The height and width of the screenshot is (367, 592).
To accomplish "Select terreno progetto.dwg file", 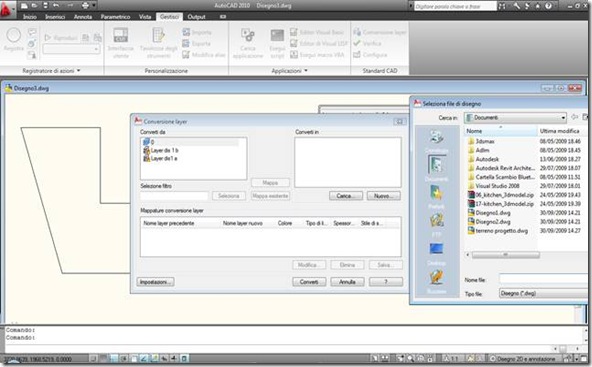I will click(498, 231).
